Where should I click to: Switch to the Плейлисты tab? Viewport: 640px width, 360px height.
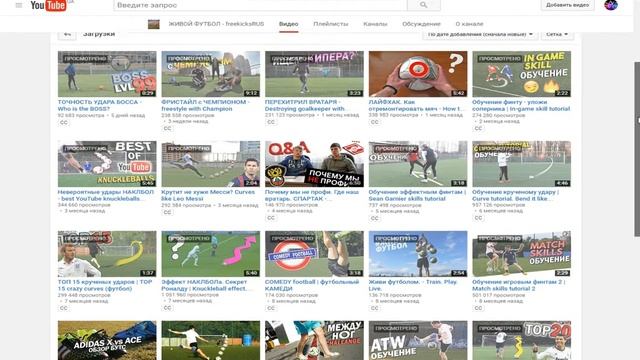click(x=331, y=24)
